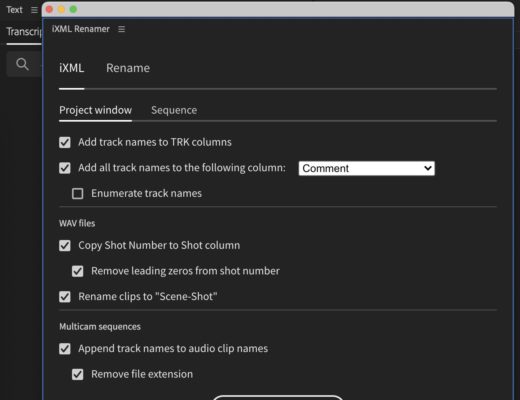520x400 pixels.
Task: Open the iXML Renamer panel menu icon
Action: 122,29
